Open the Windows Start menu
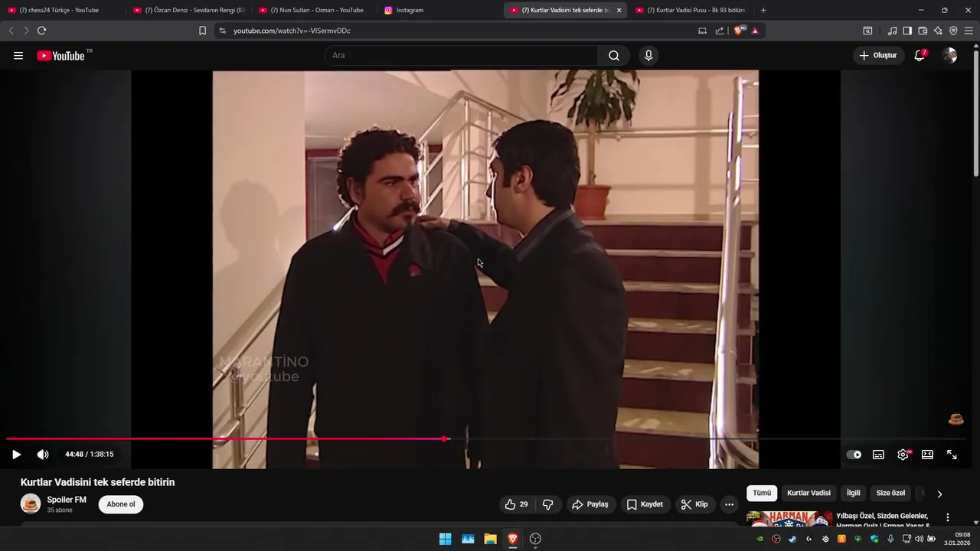Screen dimensions: 980x551 click(445, 539)
